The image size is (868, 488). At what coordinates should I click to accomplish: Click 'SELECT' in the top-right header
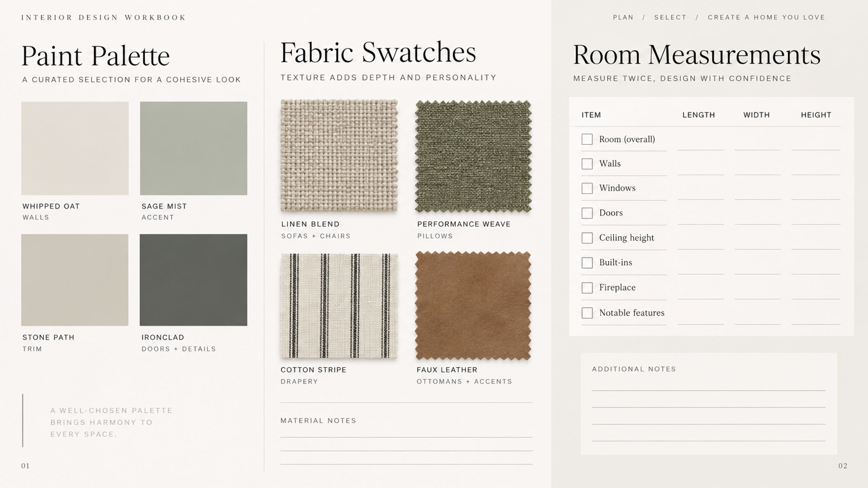coord(670,17)
